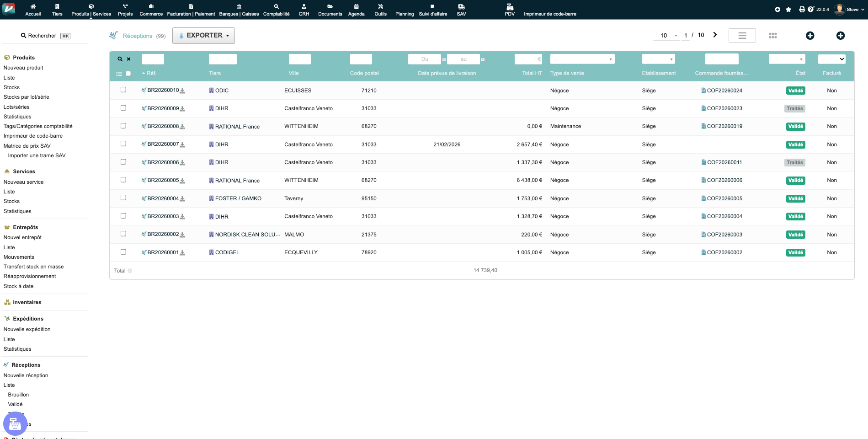Select the BR20260005 row checkbox
The width and height of the screenshot is (868, 439).
tap(123, 180)
